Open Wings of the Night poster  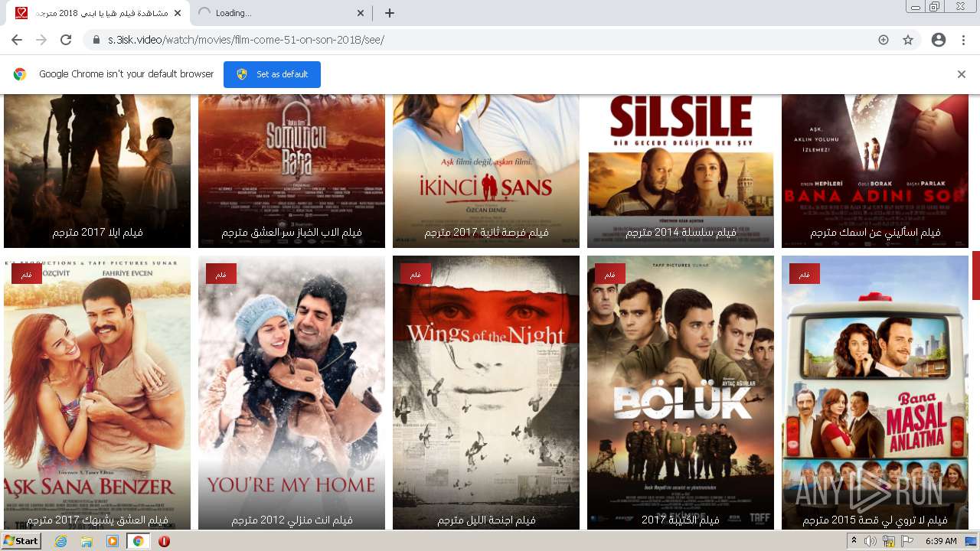pos(486,393)
